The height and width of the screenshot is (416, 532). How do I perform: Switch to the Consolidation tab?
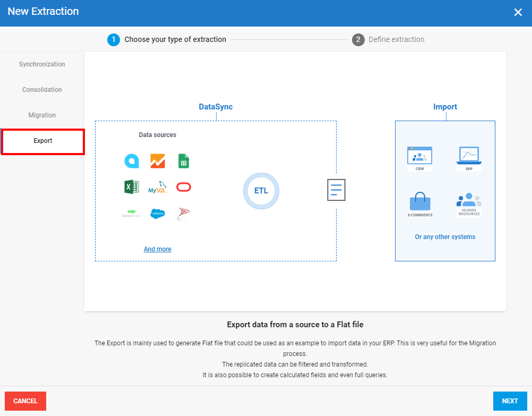pyautogui.click(x=42, y=90)
